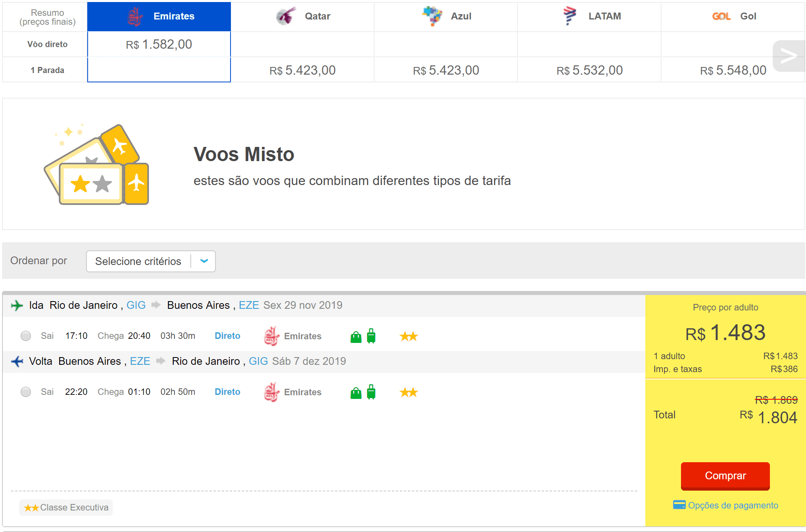Click the hand baggage icon on outbound flight
Viewport: 806px width, 532px height.
click(x=356, y=337)
